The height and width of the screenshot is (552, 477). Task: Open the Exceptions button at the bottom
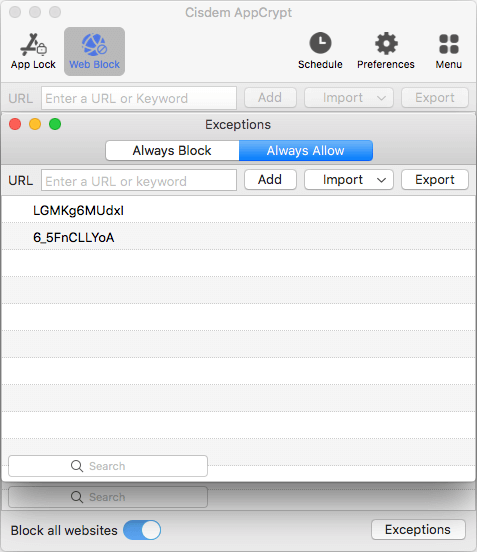tap(418, 529)
